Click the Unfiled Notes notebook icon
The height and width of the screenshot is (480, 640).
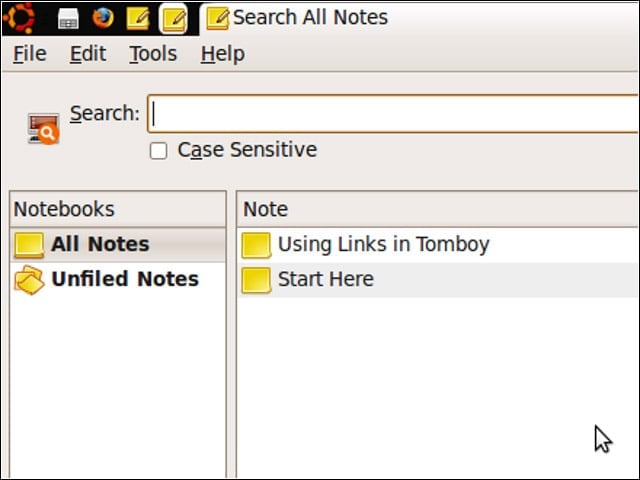point(29,280)
